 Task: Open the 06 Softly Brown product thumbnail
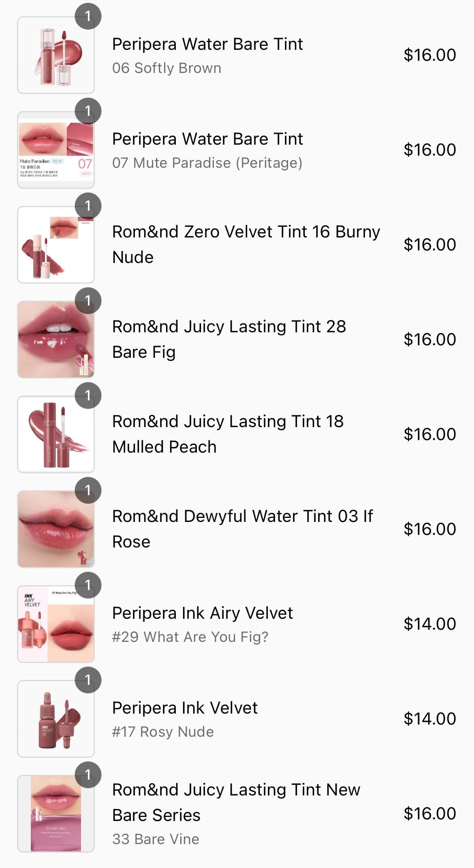56,55
